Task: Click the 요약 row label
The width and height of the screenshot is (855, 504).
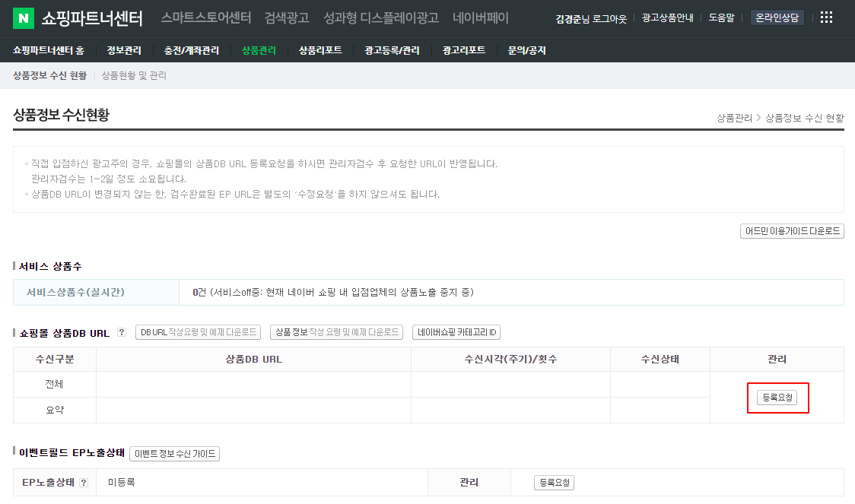Action: [x=55, y=410]
